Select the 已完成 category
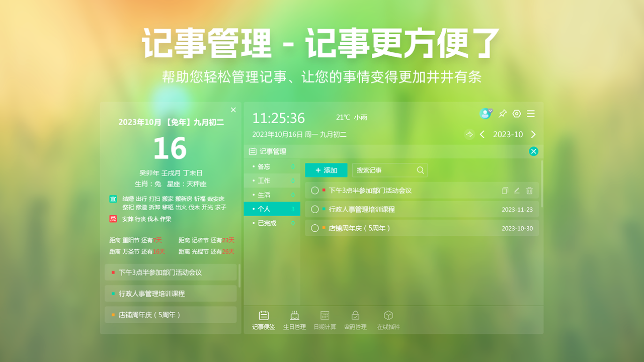 coord(272,223)
